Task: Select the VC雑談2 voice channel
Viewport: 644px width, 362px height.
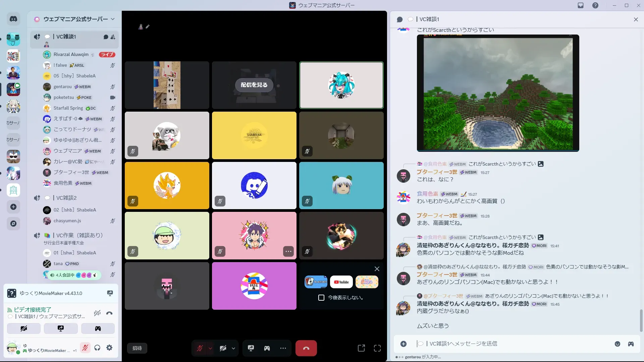Action: pyautogui.click(x=66, y=198)
